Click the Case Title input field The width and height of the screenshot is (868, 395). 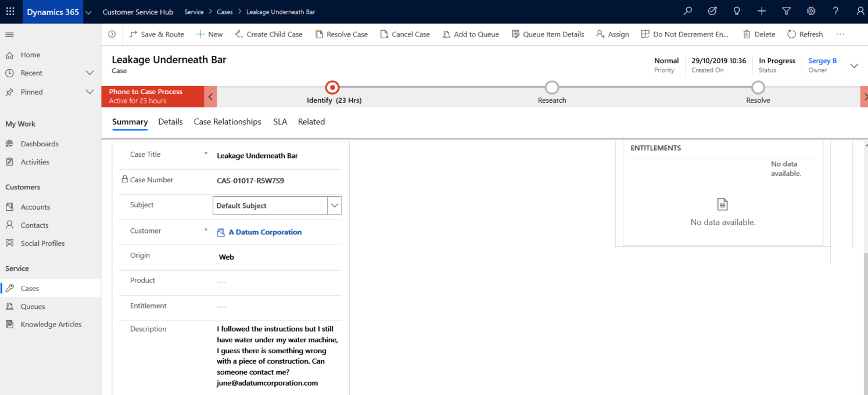[277, 156]
